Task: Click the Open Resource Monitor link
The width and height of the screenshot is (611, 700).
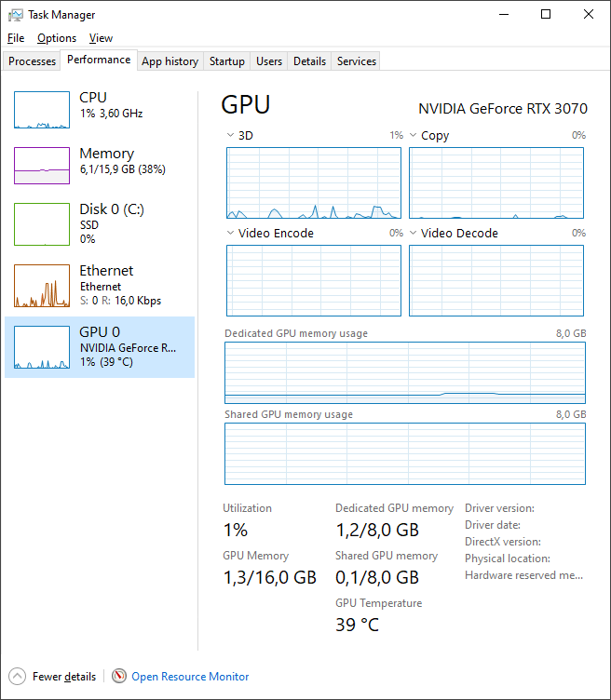Action: point(190,677)
